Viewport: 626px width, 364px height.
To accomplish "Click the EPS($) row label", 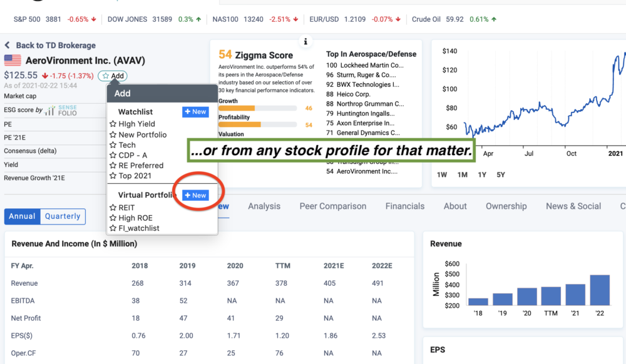I will pos(21,336).
